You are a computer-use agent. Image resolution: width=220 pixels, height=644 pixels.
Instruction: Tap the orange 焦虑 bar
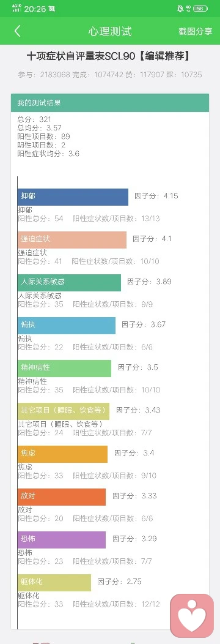pyautogui.click(x=63, y=454)
